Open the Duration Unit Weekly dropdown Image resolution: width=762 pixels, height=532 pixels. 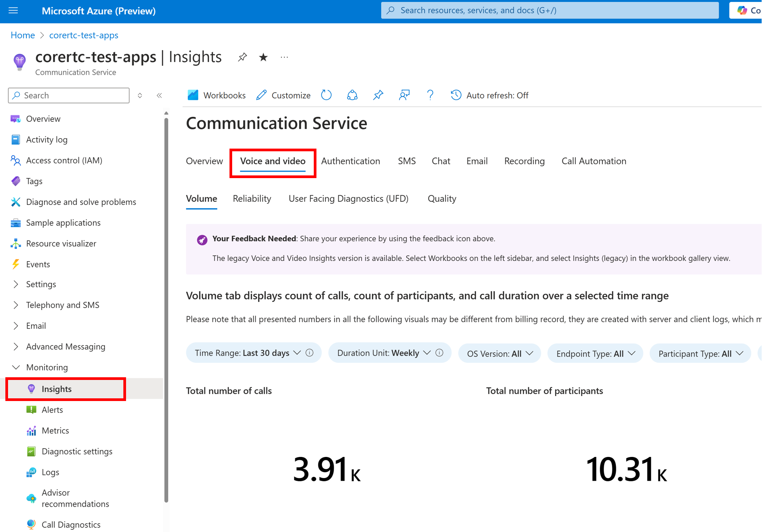click(x=390, y=353)
